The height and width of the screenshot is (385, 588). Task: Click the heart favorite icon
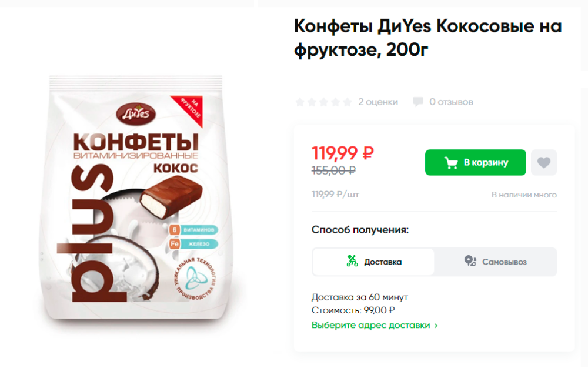(544, 162)
